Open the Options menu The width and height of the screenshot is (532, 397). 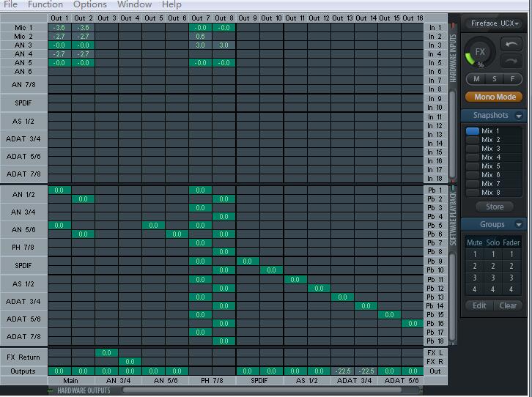90,4
